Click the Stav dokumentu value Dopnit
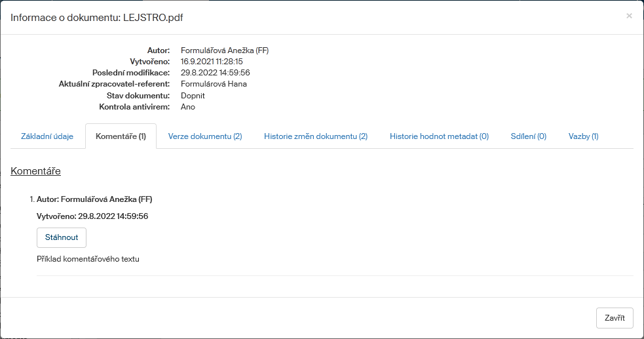This screenshot has height=339, width=644. coord(193,96)
